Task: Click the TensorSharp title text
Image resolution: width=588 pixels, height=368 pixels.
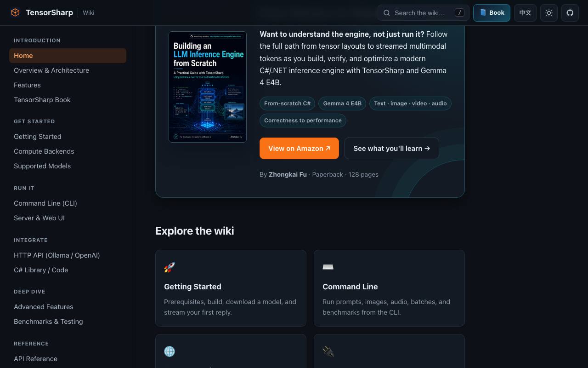Action: tap(49, 12)
